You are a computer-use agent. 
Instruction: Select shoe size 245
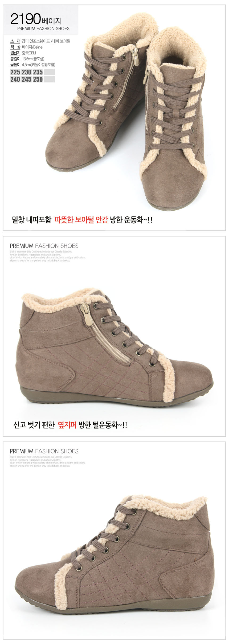tap(27, 79)
